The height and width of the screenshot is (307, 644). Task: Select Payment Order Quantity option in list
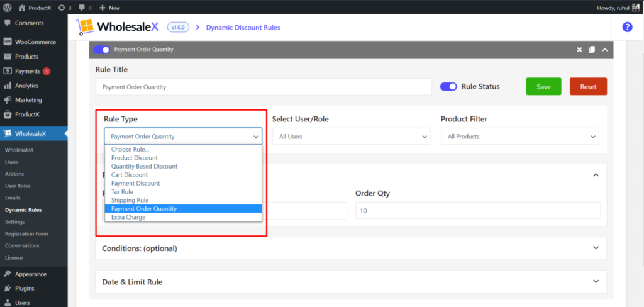click(183, 209)
